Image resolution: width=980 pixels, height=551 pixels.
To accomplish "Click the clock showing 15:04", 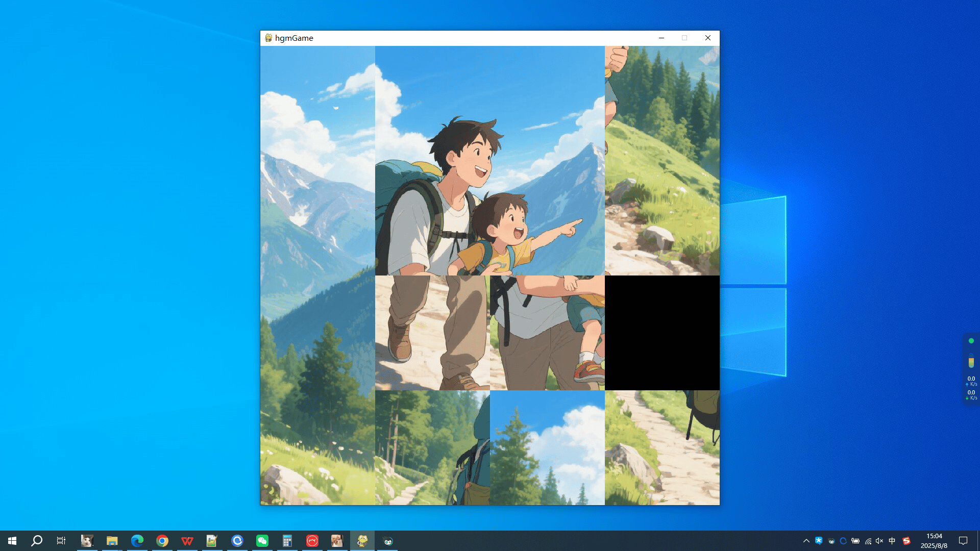I will 934,541.
